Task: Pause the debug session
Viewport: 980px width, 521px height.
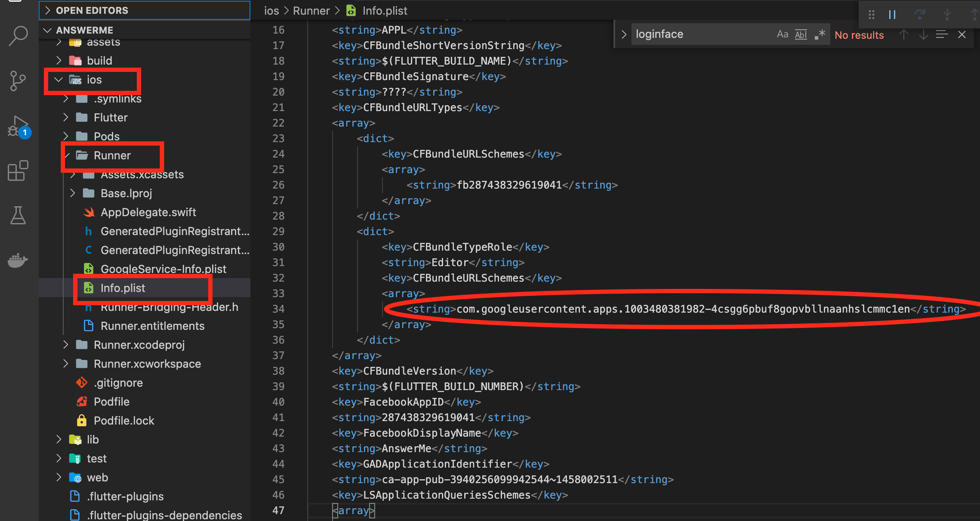Action: tap(892, 15)
